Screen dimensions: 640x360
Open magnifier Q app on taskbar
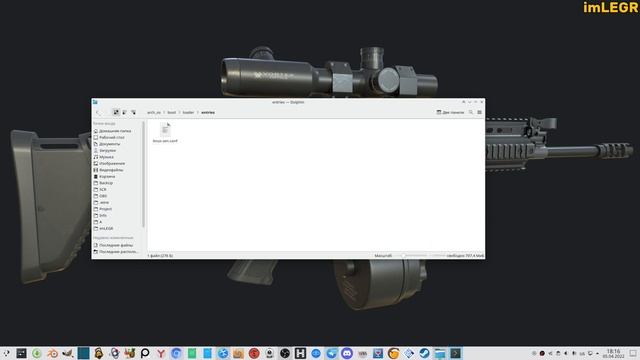(x=145, y=353)
